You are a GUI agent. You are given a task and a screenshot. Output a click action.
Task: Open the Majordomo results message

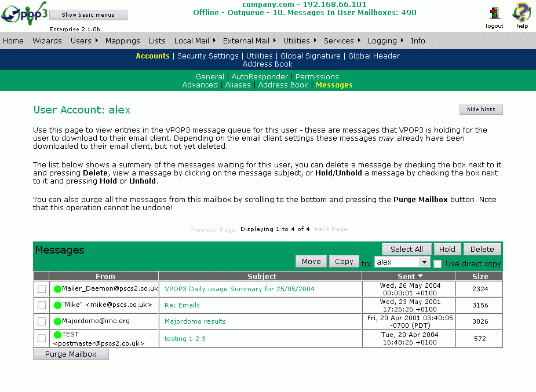(x=195, y=321)
